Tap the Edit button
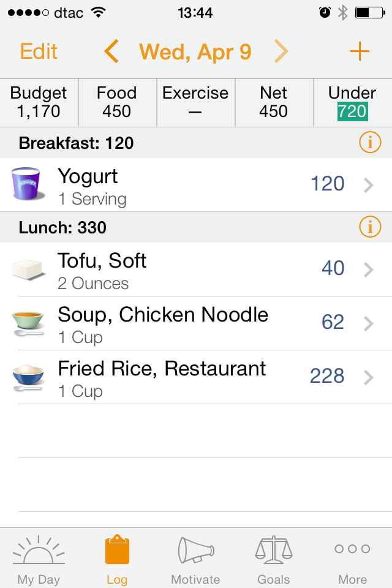This screenshot has height=588, width=392. [x=38, y=51]
